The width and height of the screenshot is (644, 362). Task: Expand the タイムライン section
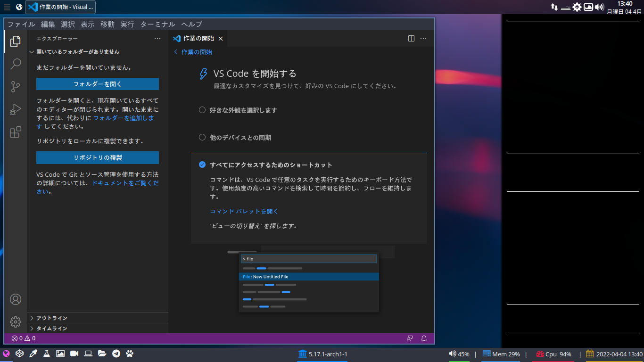tap(98, 329)
